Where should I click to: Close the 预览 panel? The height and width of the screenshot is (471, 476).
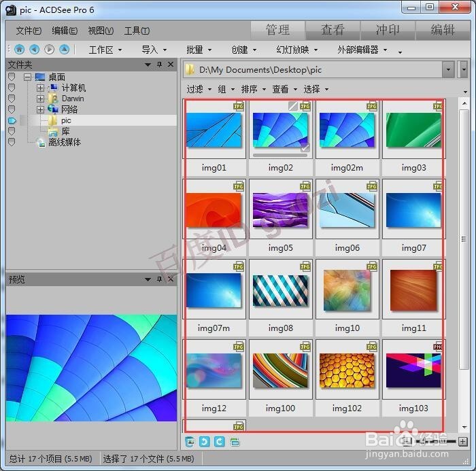point(171,279)
